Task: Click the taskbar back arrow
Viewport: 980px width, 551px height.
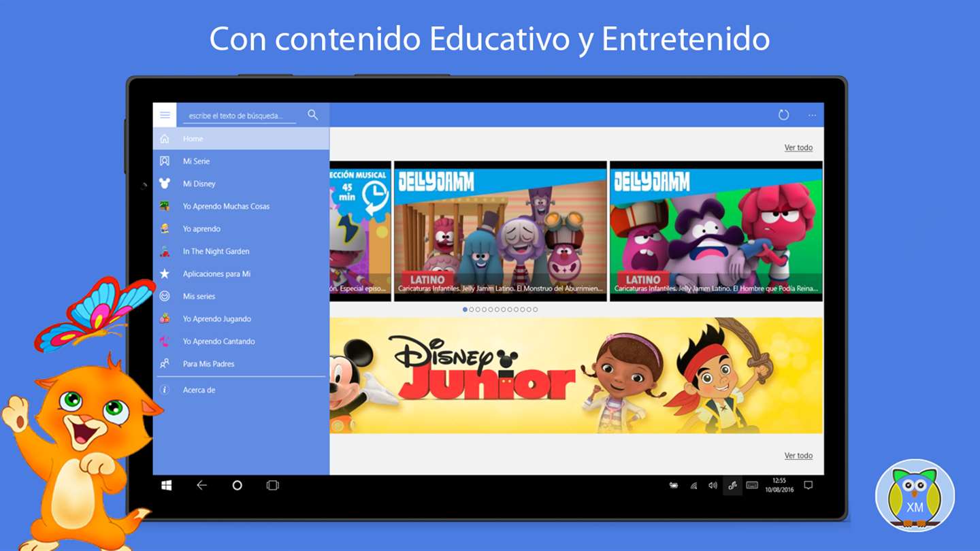Action: pyautogui.click(x=201, y=485)
